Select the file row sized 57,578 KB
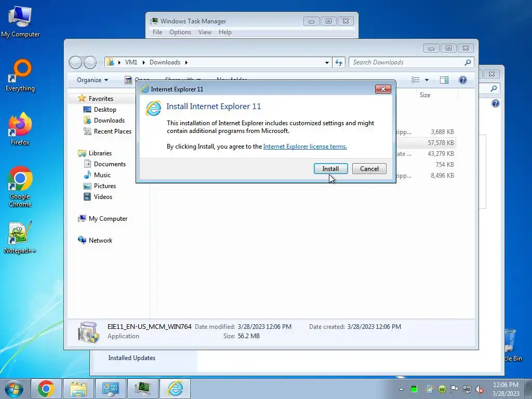Screen dimensions: 532x399 click(x=425, y=143)
